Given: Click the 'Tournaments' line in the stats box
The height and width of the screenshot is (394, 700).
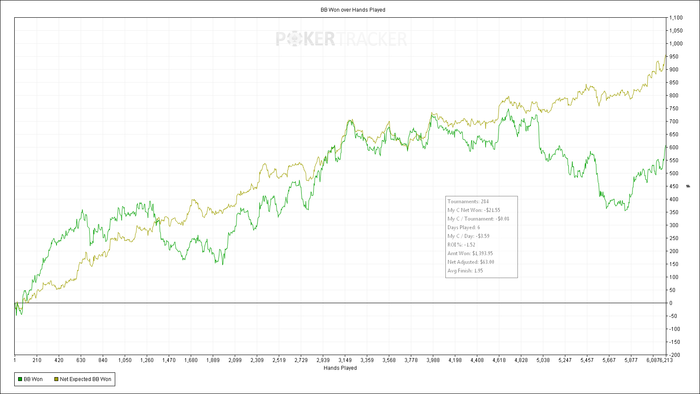Looking at the screenshot, I should pos(468,202).
